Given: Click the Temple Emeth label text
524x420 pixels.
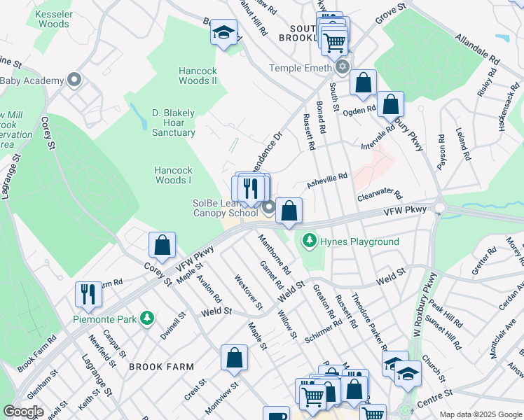Looking at the screenshot, I should click(x=300, y=68).
